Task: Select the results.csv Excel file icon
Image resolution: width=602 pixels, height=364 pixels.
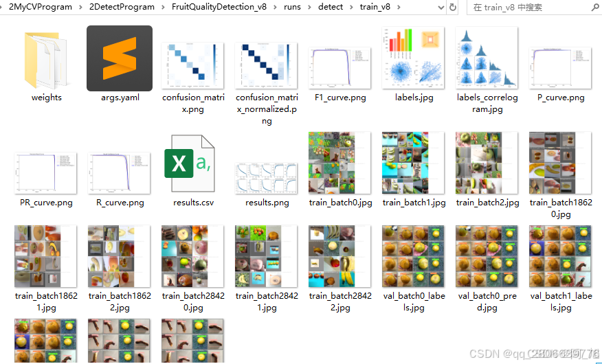Action: 190,163
